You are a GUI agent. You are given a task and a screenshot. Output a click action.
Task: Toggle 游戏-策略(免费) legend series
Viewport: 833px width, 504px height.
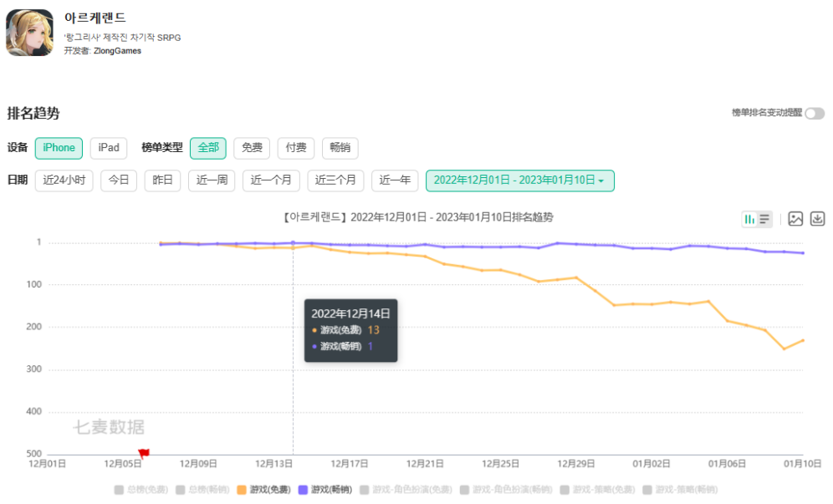point(598,490)
